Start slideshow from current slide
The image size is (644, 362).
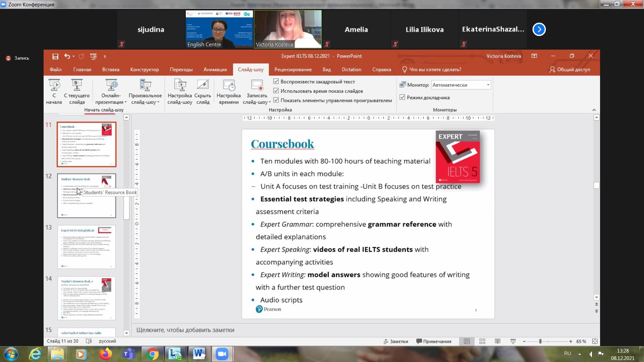[x=77, y=85]
